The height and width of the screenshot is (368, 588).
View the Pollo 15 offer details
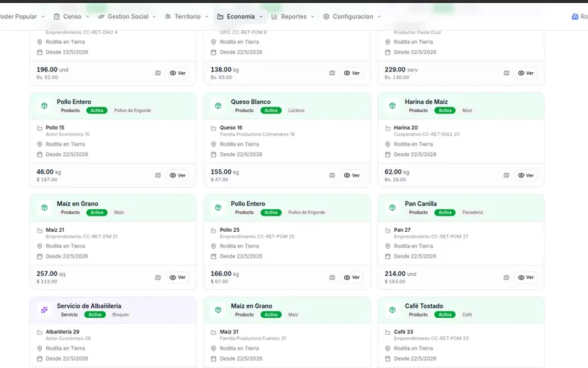178,175
